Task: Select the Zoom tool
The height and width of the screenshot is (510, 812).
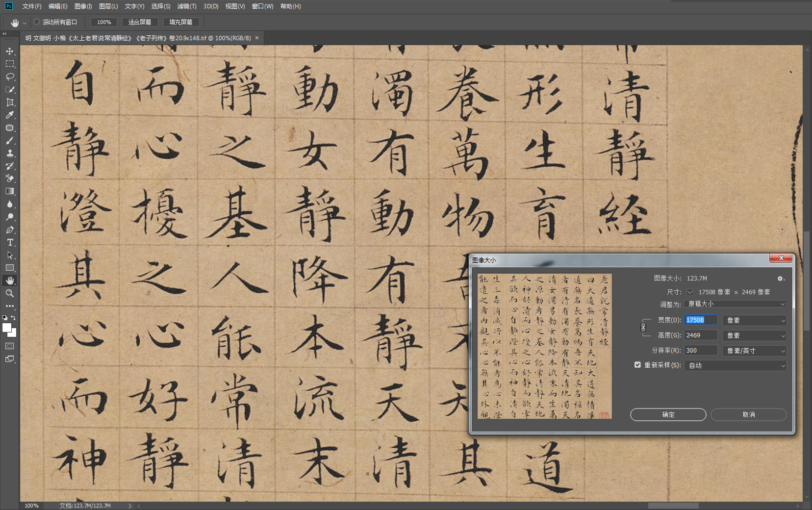Action: (x=10, y=293)
